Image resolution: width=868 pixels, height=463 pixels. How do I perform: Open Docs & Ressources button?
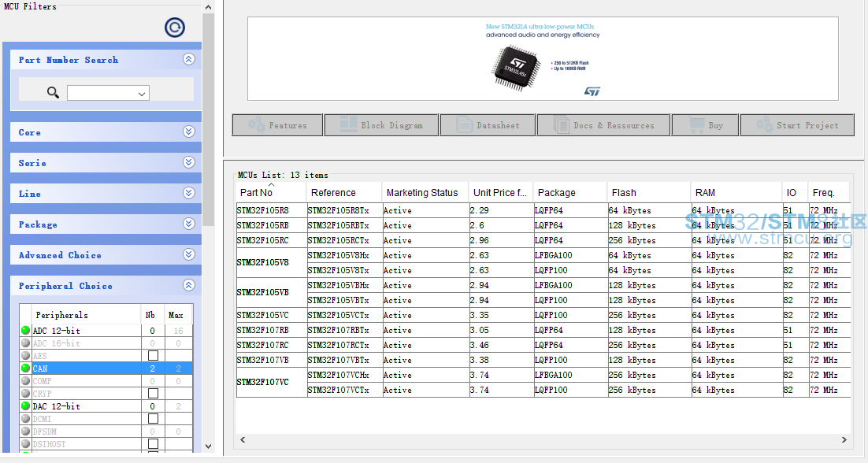[603, 125]
